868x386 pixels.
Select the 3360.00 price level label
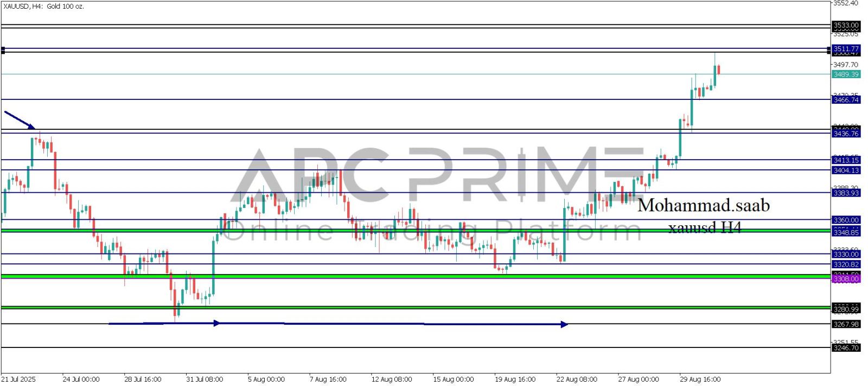click(846, 220)
